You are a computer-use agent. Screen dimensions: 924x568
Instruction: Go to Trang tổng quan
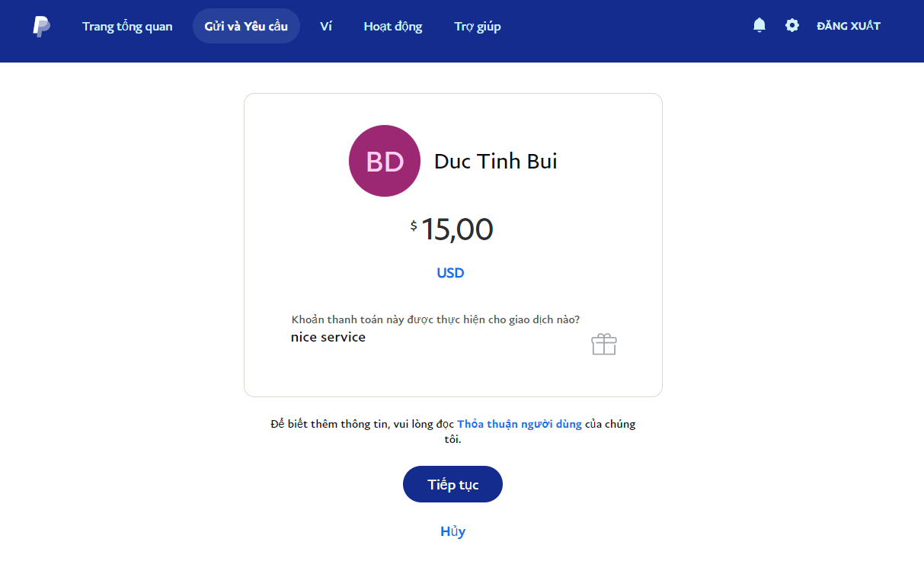click(x=127, y=27)
